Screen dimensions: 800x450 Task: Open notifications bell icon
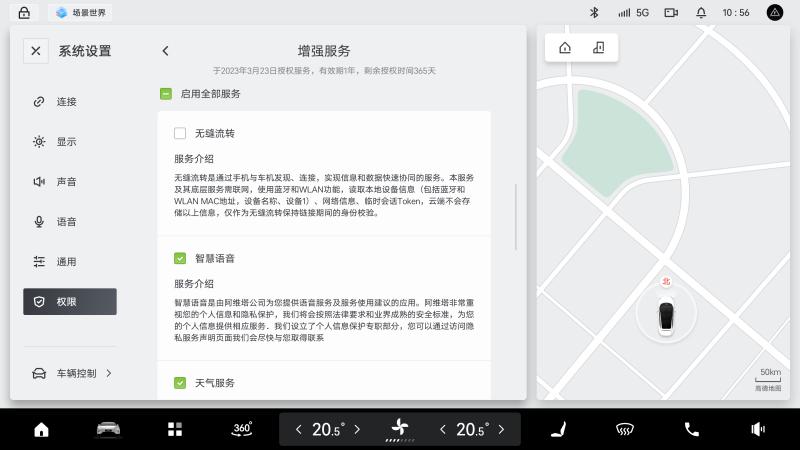701,13
